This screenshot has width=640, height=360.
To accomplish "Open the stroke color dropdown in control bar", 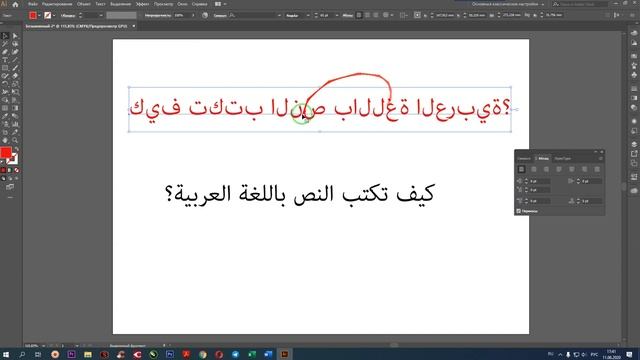I will 54,16.
